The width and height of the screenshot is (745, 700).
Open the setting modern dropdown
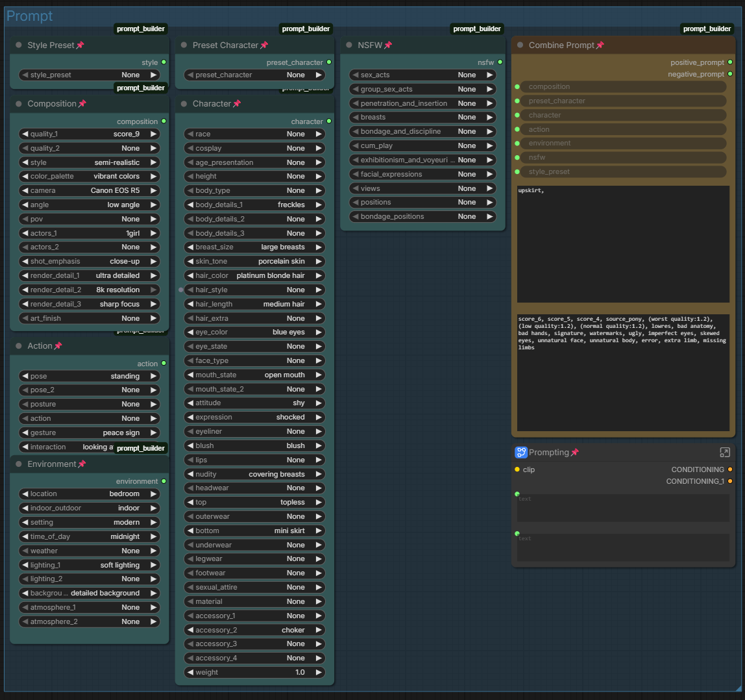pos(90,523)
